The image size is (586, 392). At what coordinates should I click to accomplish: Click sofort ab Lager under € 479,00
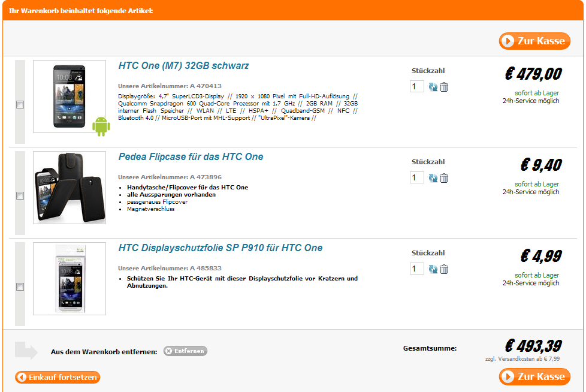(x=537, y=93)
